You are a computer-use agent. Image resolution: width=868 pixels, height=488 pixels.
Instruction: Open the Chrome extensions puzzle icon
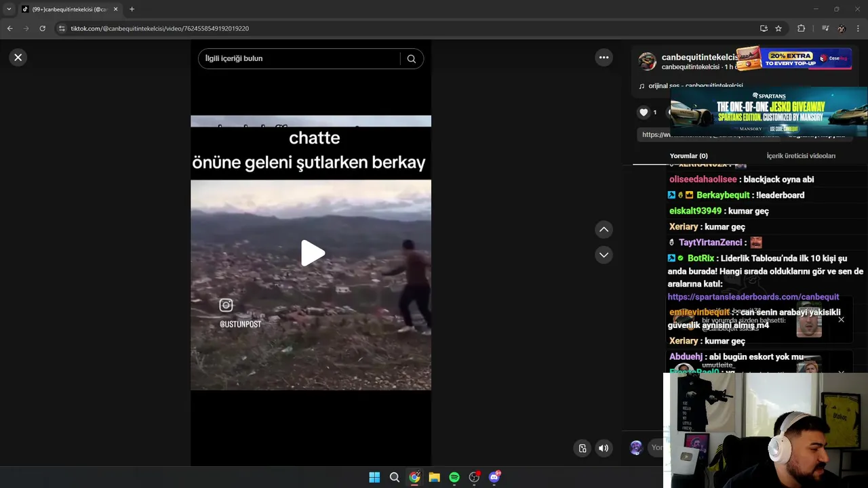pyautogui.click(x=801, y=28)
